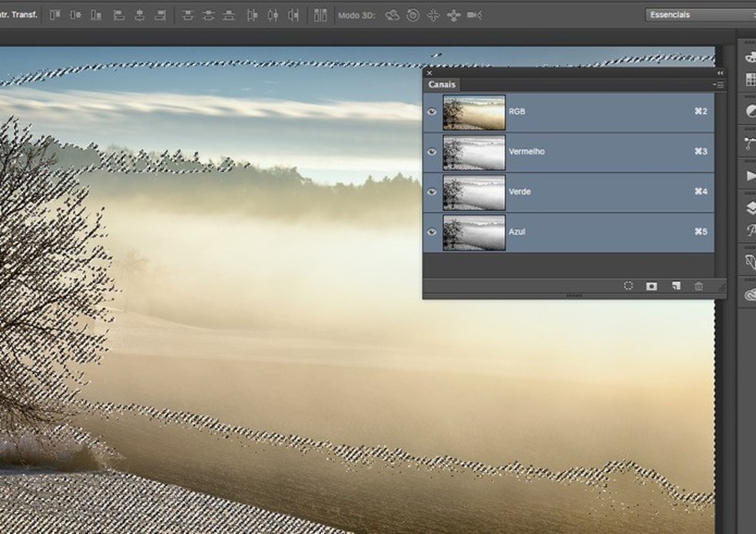Select the 3D rotate mode icon
The image size is (756, 534).
393,15
